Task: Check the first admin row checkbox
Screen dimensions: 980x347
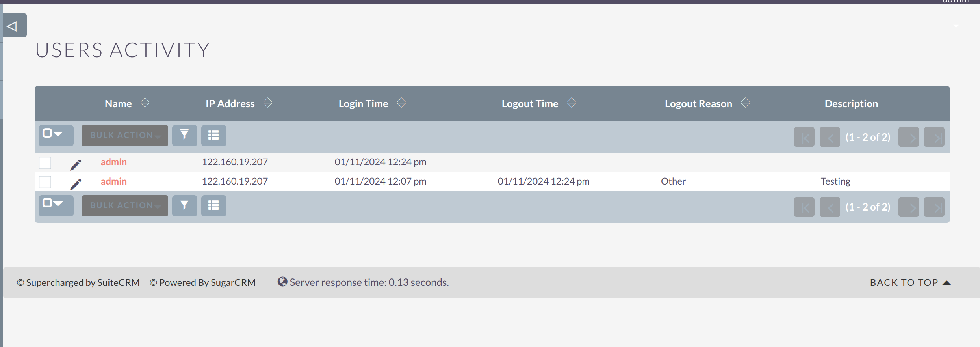Action: tap(45, 162)
